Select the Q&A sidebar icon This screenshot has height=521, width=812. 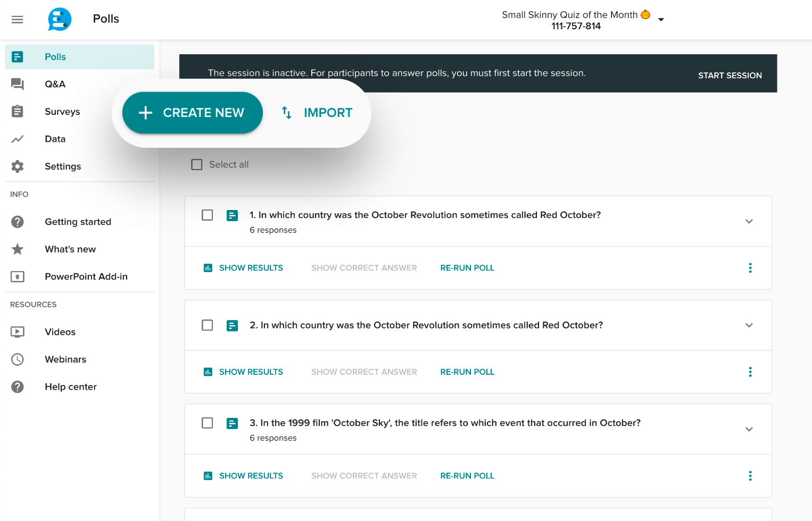click(x=18, y=84)
